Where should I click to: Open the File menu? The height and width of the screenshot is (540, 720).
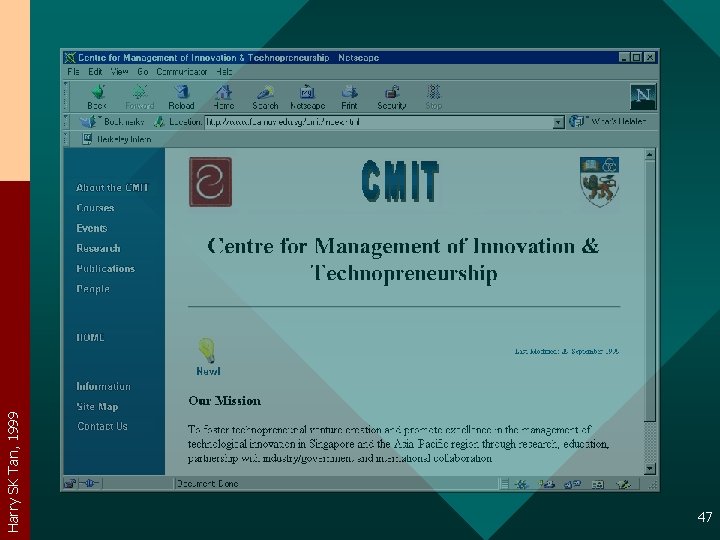pyautogui.click(x=73, y=72)
